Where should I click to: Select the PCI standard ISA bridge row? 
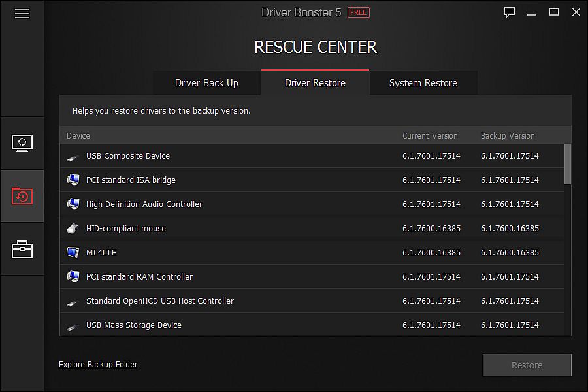click(312, 180)
